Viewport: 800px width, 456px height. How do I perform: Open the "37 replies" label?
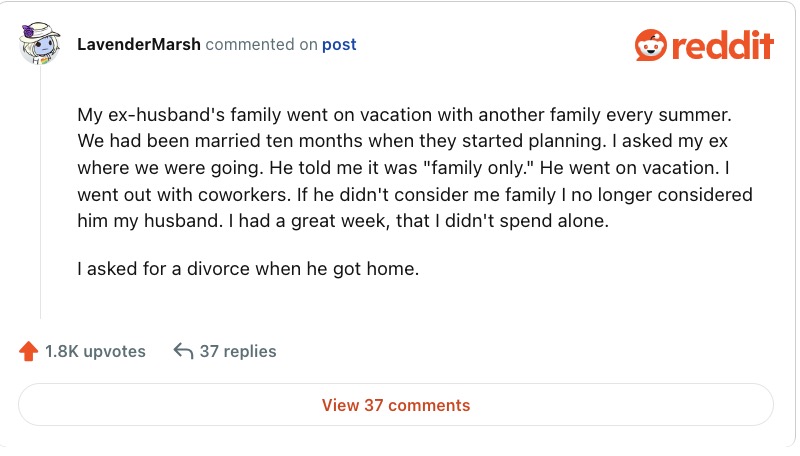click(238, 351)
